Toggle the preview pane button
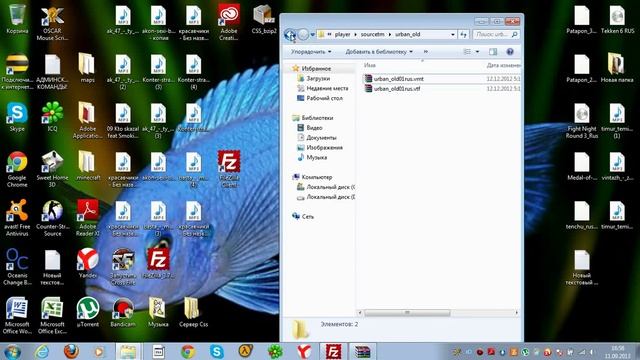 pos(493,52)
